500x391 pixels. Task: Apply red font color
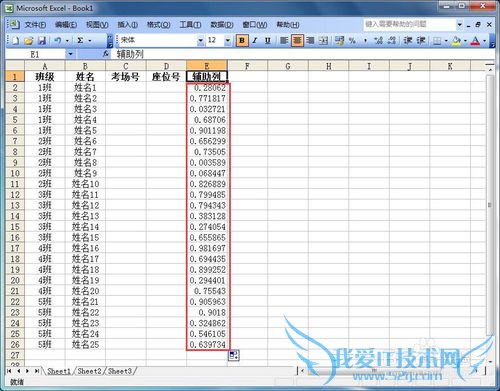tap(475, 41)
